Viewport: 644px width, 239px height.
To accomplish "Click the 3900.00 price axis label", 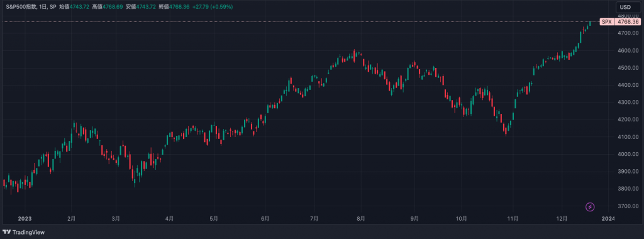I will click(x=628, y=171).
